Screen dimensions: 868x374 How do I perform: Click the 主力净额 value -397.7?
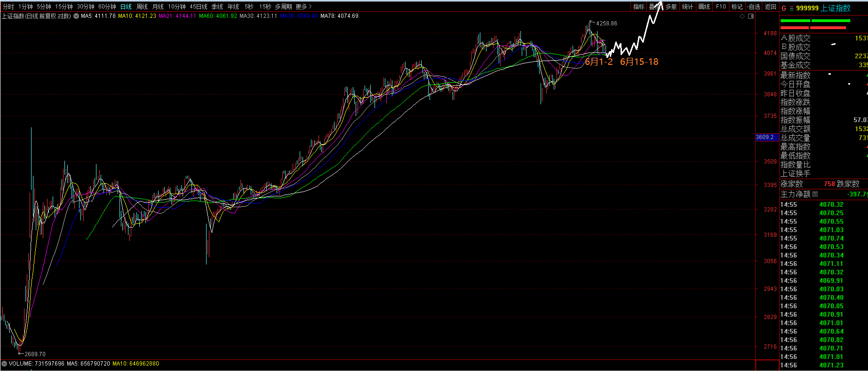coord(857,194)
